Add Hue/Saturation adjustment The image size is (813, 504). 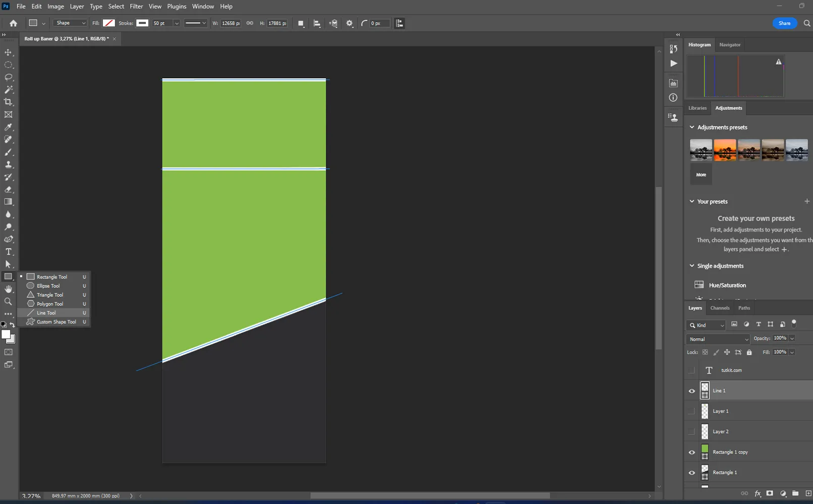pos(727,285)
